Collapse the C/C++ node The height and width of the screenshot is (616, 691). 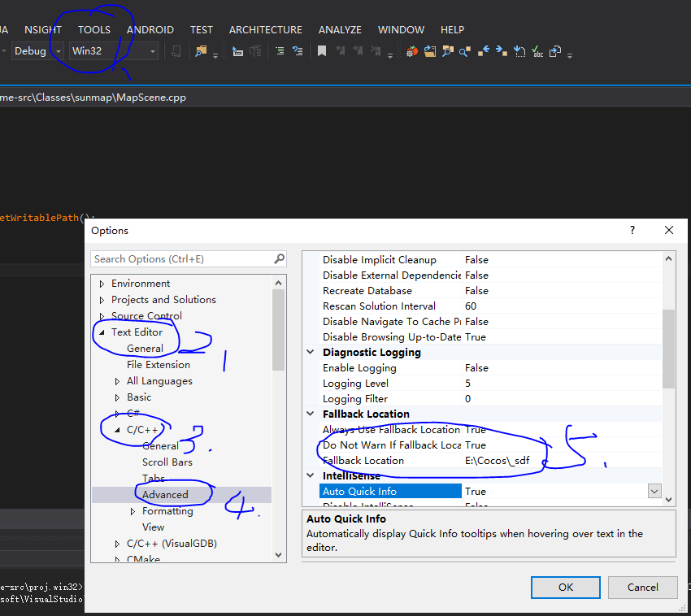117,430
